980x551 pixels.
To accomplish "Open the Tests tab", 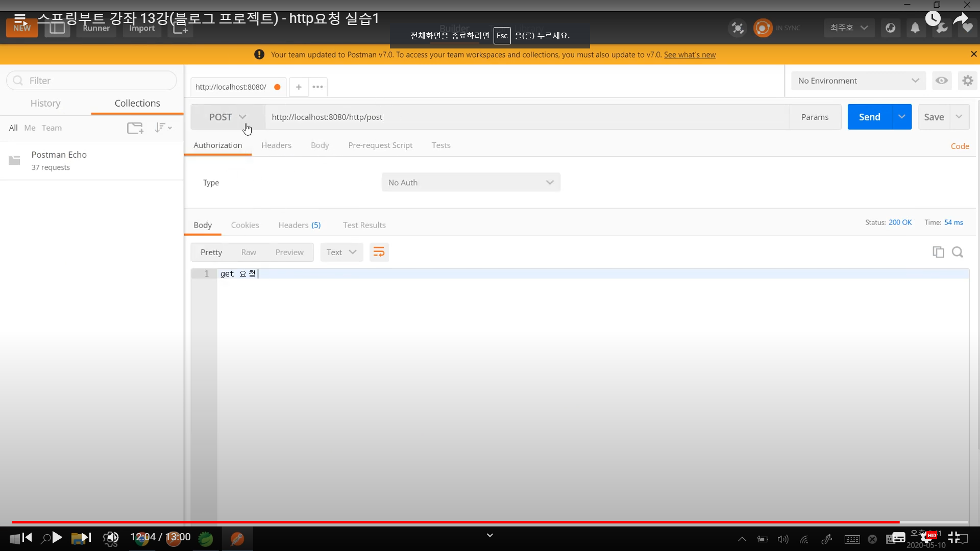I will (441, 145).
